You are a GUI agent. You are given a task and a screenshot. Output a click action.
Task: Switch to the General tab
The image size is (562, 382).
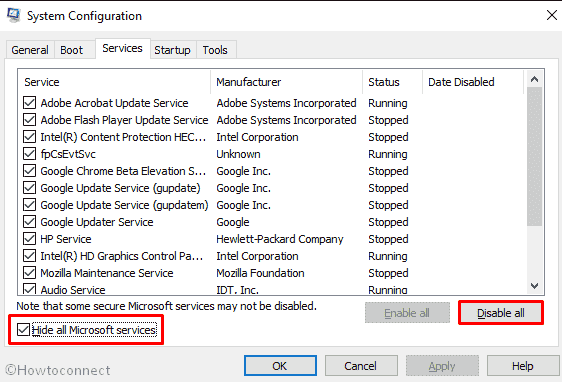[30, 50]
